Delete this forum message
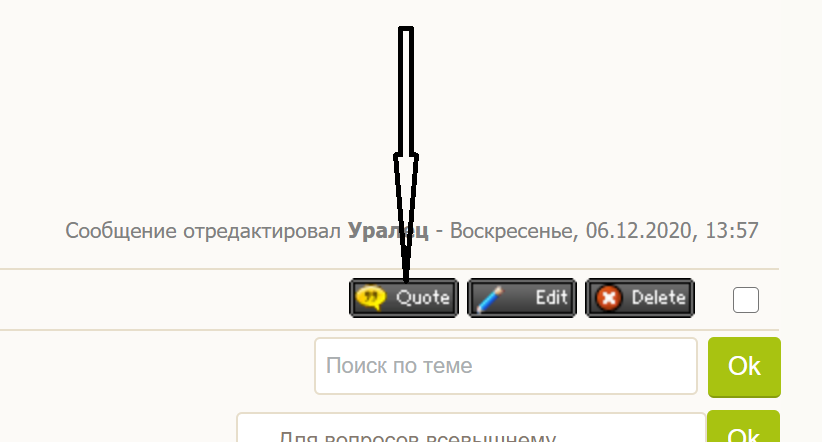Viewport: 822px width, 442px height. 640,298
